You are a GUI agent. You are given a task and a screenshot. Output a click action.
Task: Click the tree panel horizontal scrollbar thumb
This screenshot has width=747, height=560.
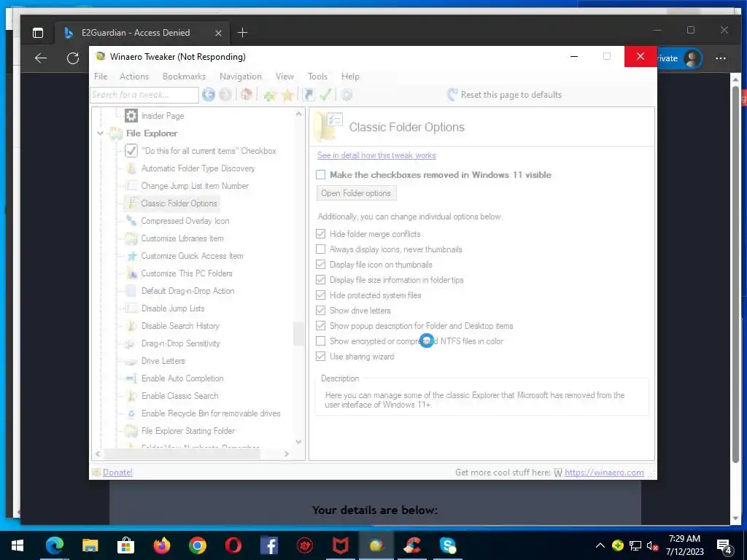tap(182, 454)
